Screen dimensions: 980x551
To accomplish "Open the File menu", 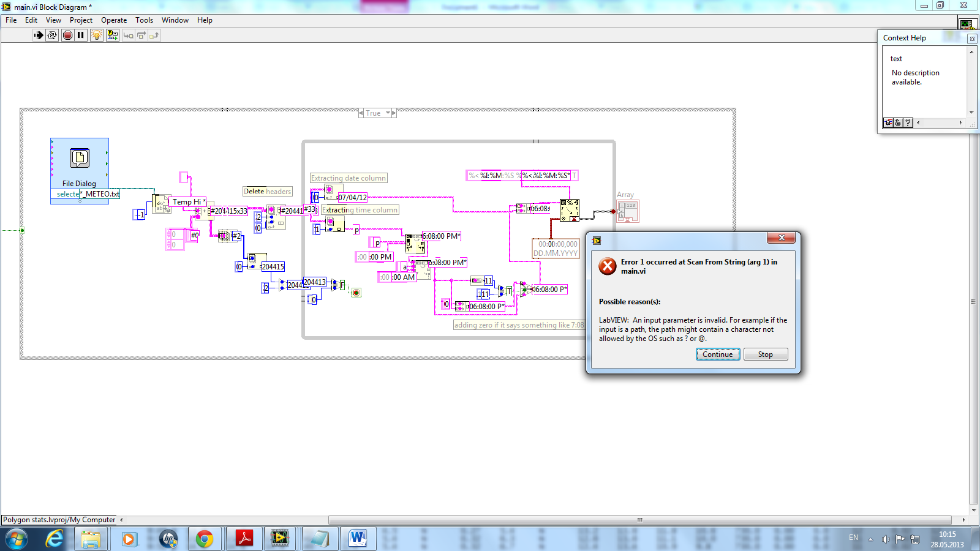I will tap(11, 20).
